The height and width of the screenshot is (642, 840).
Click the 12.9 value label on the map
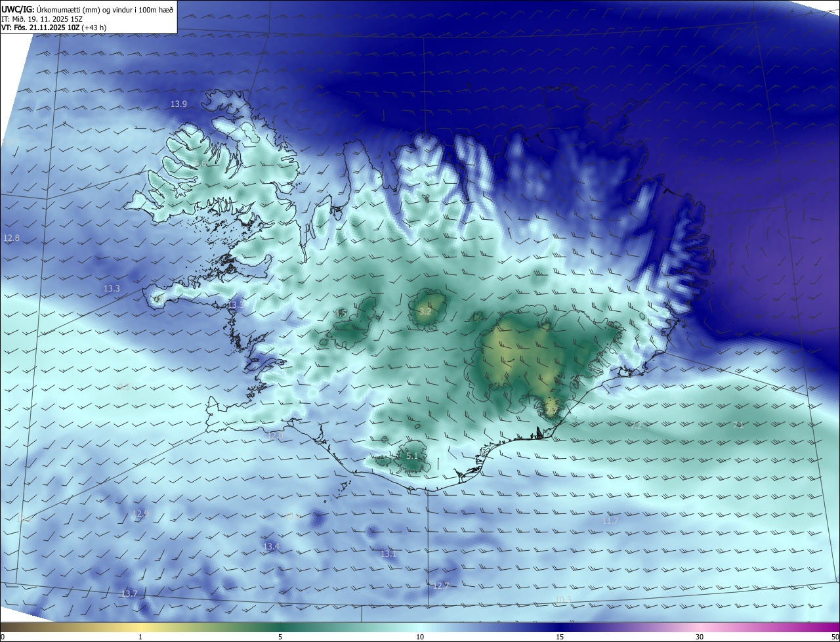140,513
